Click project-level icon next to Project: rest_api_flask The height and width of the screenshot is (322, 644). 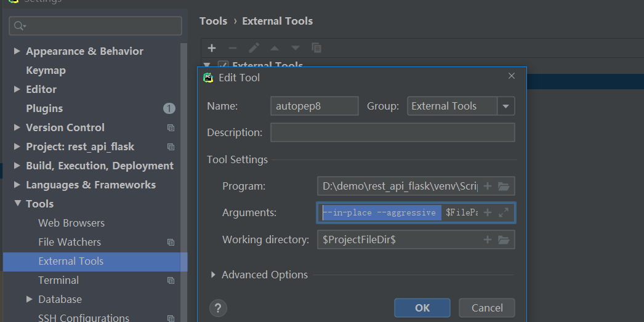tap(171, 147)
